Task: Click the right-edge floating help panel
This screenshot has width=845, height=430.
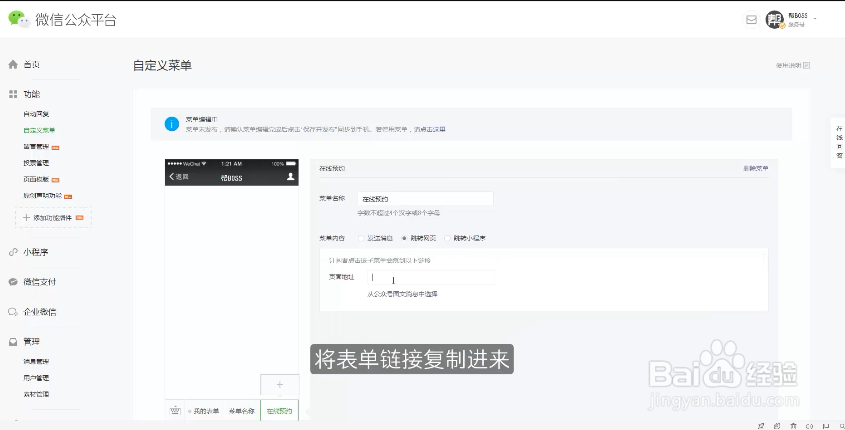Action: (x=838, y=143)
